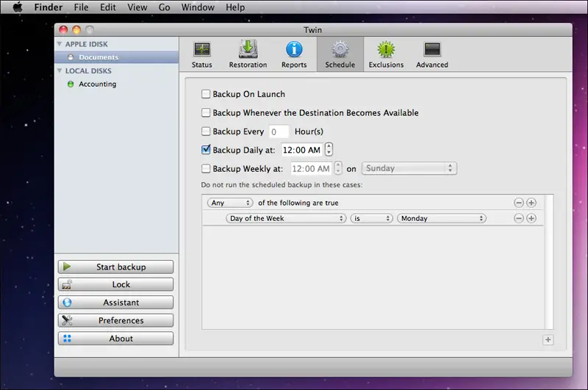588x390 pixels.
Task: Select the Schedule gear icon
Action: [340, 49]
